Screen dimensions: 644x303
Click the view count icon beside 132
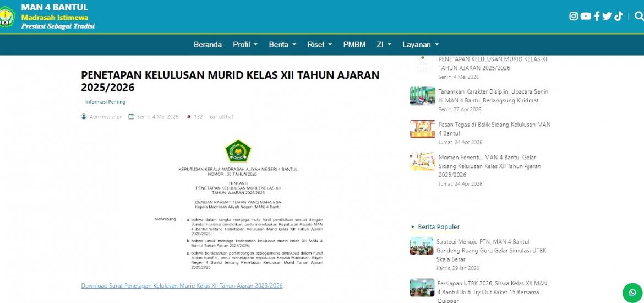188,117
